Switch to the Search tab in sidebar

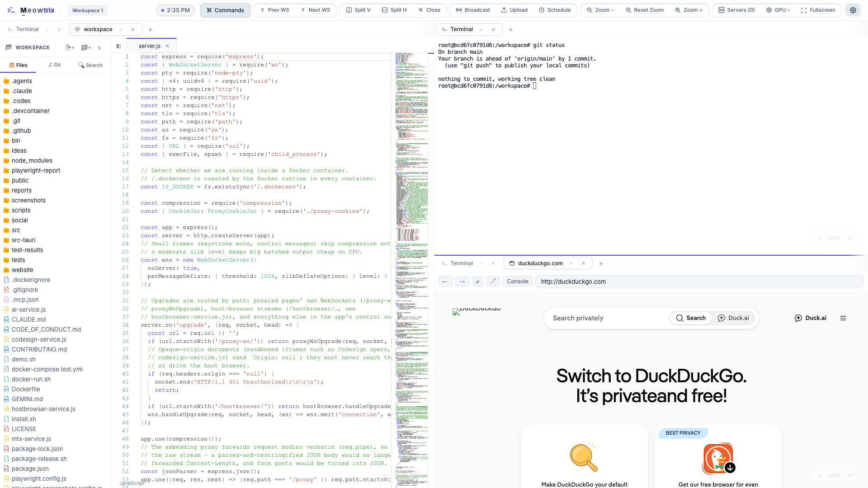click(x=90, y=65)
